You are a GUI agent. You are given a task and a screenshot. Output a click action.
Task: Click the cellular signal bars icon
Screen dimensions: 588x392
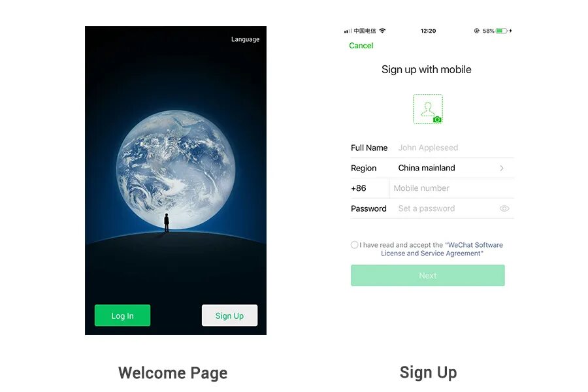pyautogui.click(x=348, y=31)
